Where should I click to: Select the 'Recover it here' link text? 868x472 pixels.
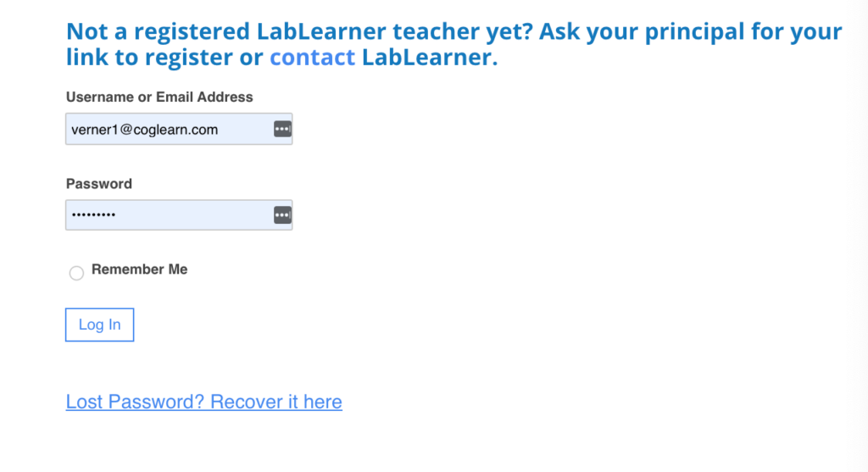click(276, 402)
